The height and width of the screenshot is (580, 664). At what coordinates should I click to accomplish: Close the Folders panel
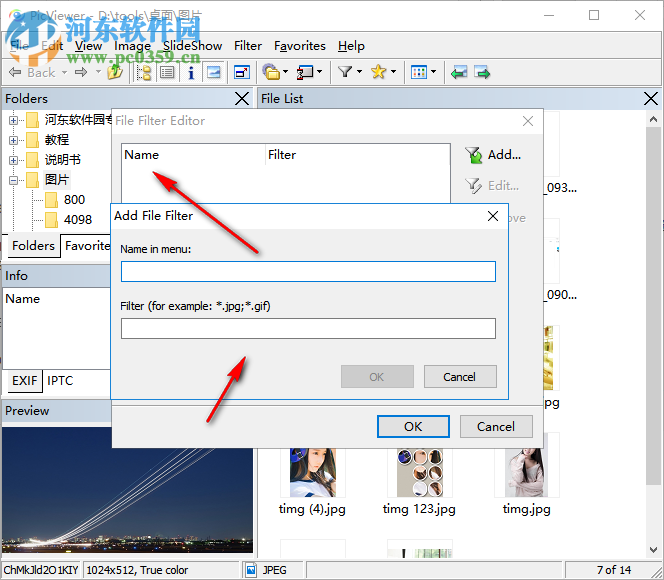[x=242, y=99]
